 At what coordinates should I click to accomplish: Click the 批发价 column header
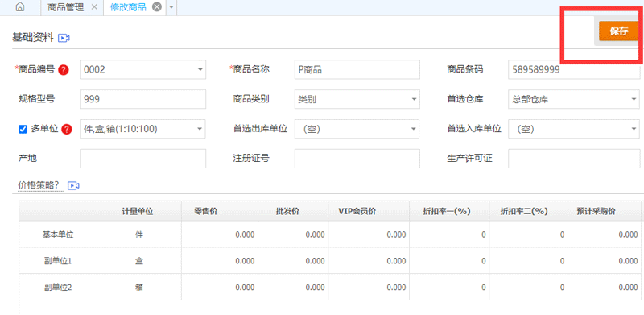[x=293, y=211]
